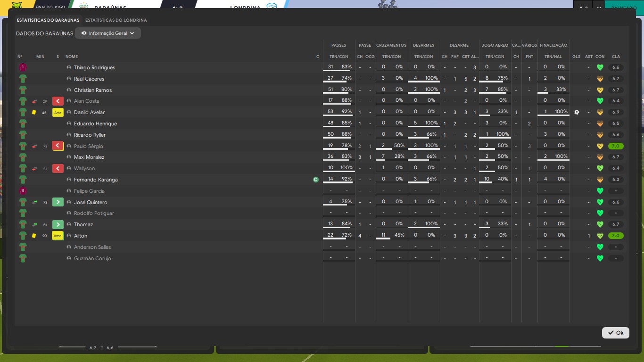Click Ricardo Ryller's condition heart icon
This screenshot has height=362, width=644.
coord(600,135)
